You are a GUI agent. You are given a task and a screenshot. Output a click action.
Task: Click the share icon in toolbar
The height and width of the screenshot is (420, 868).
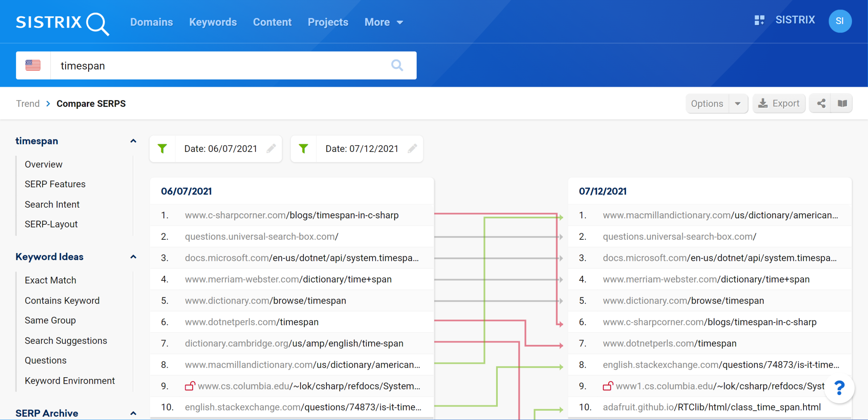[821, 103]
